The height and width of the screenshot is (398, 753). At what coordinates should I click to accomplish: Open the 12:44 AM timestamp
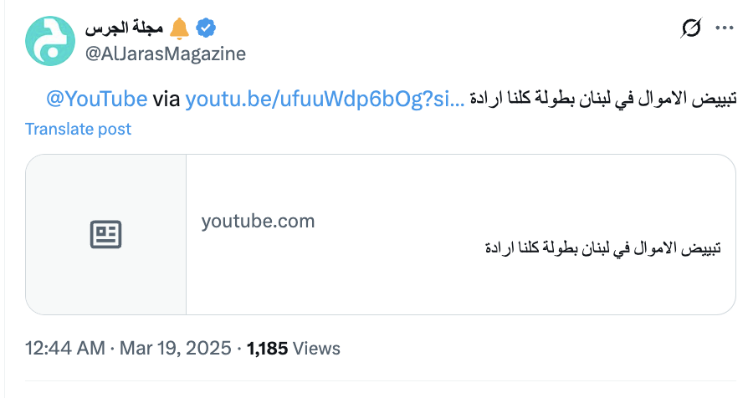(x=65, y=348)
